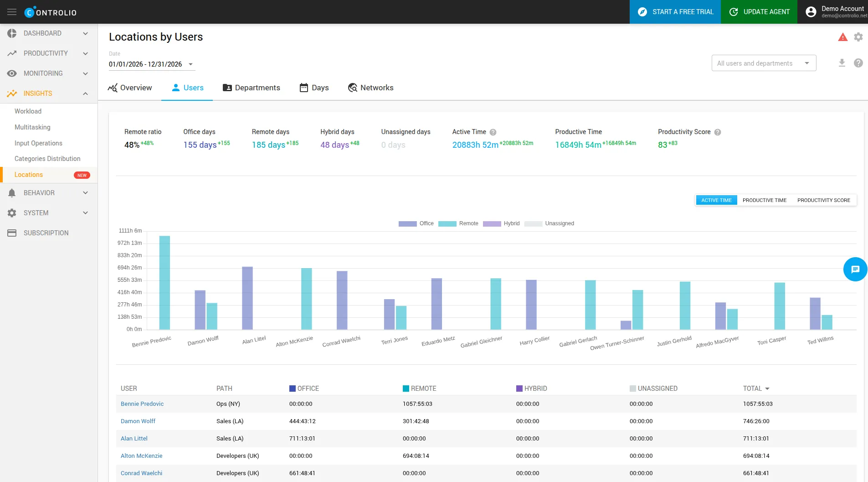Viewport: 868px width, 482px height.
Task: Click the Networks globe search icon
Action: click(x=353, y=88)
